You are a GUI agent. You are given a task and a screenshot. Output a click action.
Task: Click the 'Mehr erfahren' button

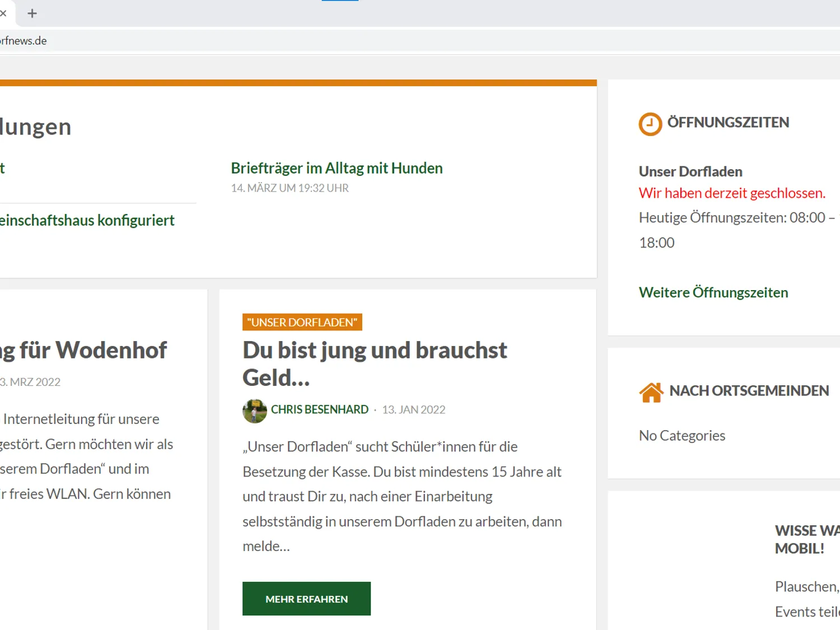[x=306, y=599]
